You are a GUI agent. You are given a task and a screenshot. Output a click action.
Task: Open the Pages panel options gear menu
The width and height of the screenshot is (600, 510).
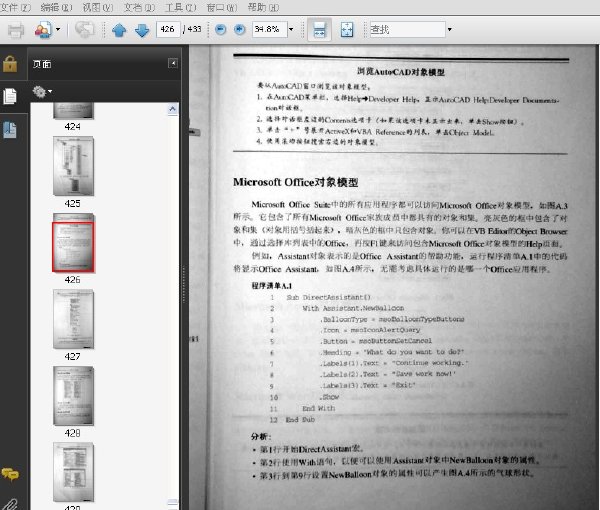coord(42,92)
